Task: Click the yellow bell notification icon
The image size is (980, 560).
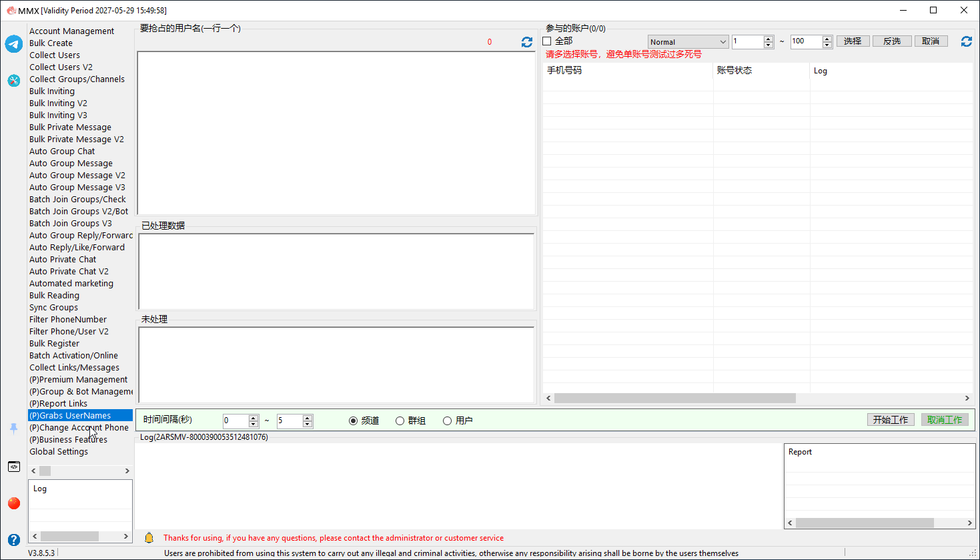Action: coord(149,537)
